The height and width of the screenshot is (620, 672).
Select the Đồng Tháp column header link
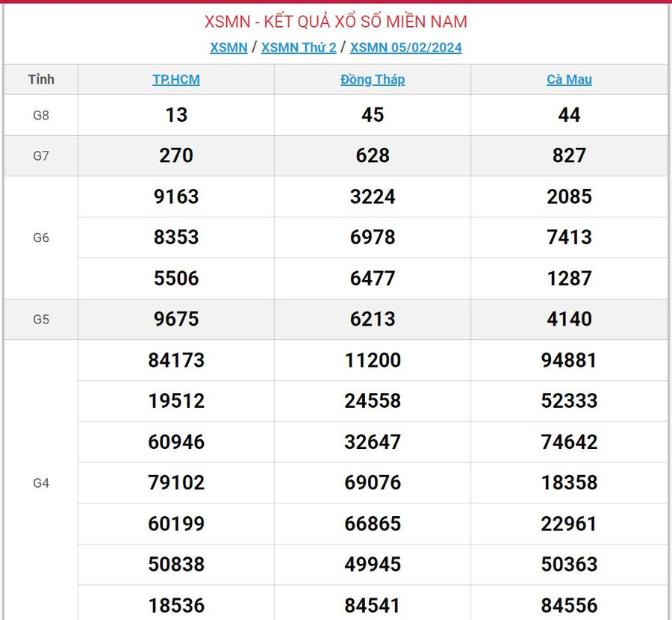coord(373,80)
